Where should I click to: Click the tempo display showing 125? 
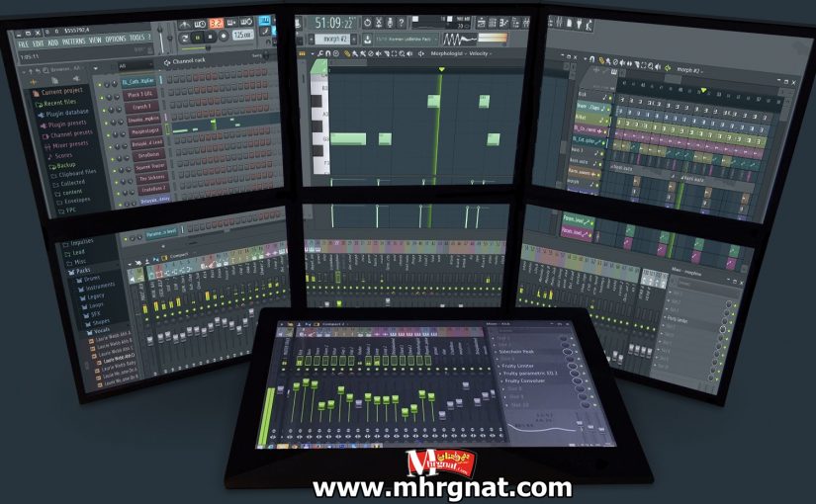[x=242, y=35]
